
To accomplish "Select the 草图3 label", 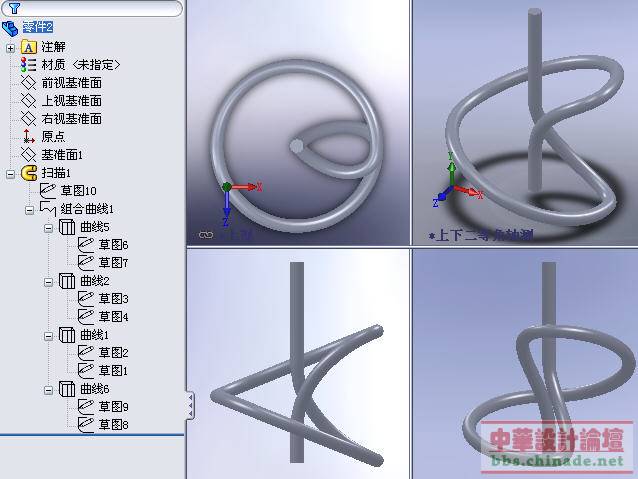I will point(114,299).
